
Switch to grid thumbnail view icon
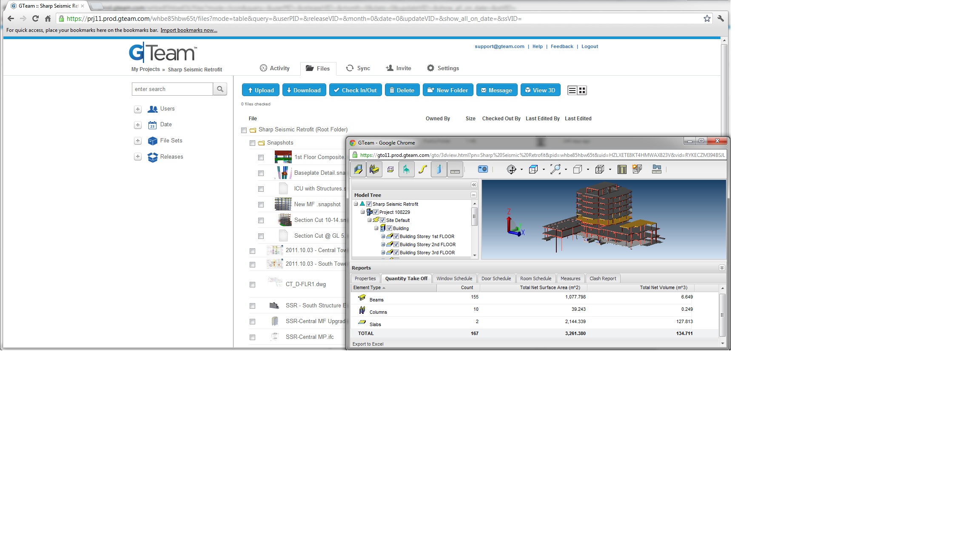tap(582, 90)
